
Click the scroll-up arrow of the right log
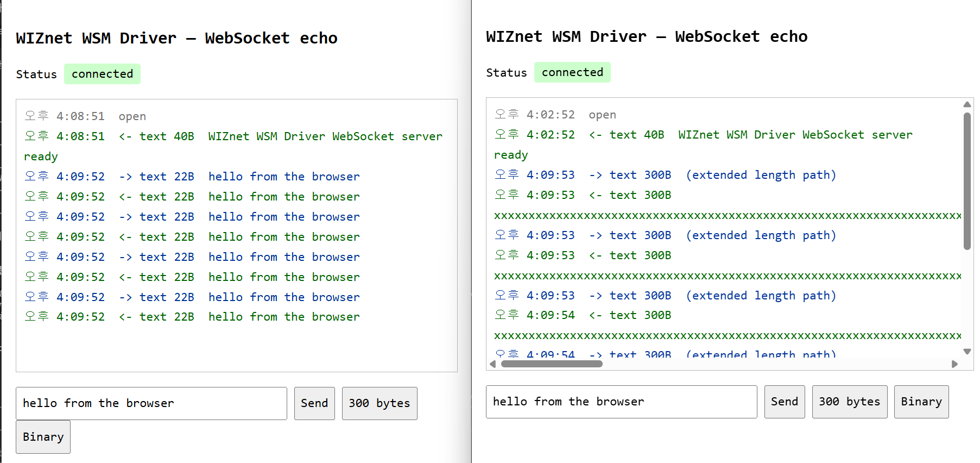[967, 104]
